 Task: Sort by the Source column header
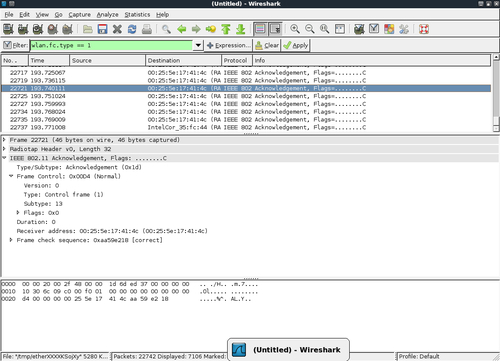(108, 60)
